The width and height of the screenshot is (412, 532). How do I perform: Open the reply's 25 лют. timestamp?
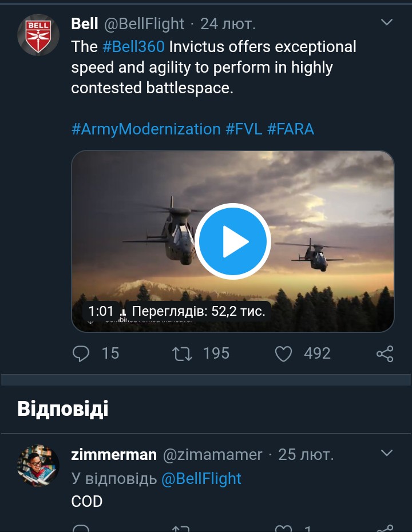point(306,455)
